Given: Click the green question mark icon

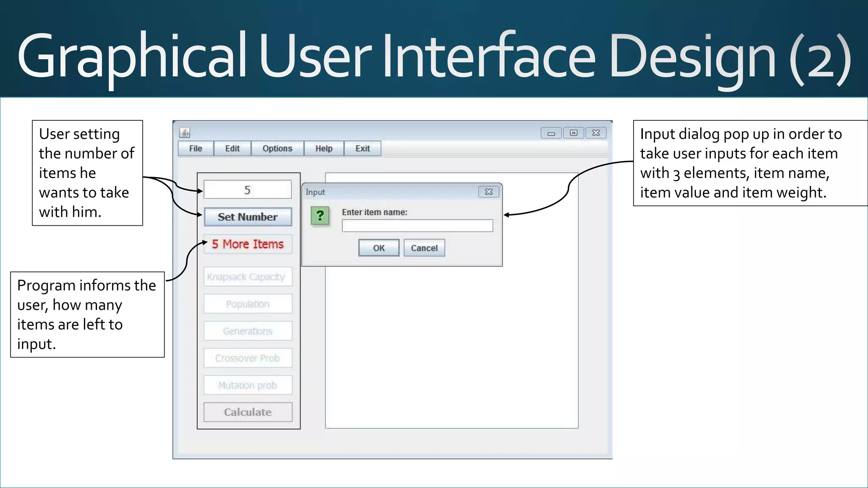Looking at the screenshot, I should tap(320, 216).
